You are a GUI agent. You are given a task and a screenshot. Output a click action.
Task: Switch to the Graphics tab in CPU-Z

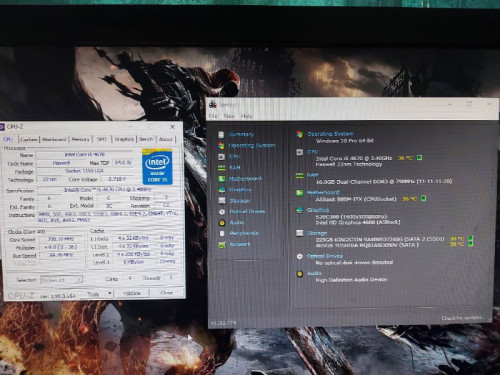(x=124, y=139)
